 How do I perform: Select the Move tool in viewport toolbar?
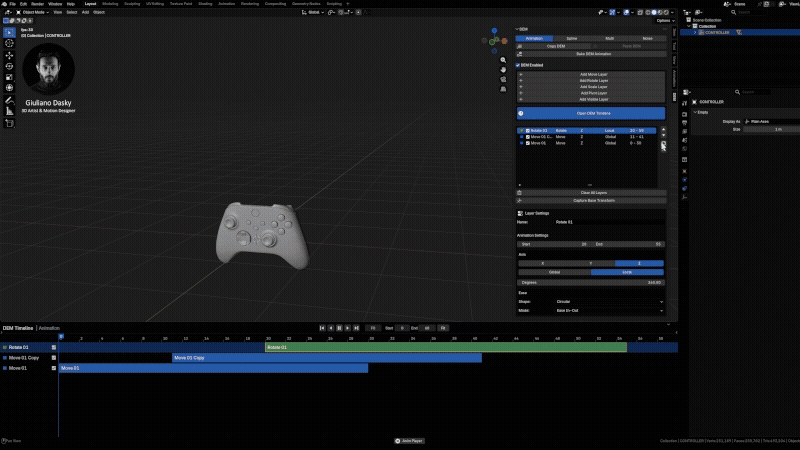9,55
